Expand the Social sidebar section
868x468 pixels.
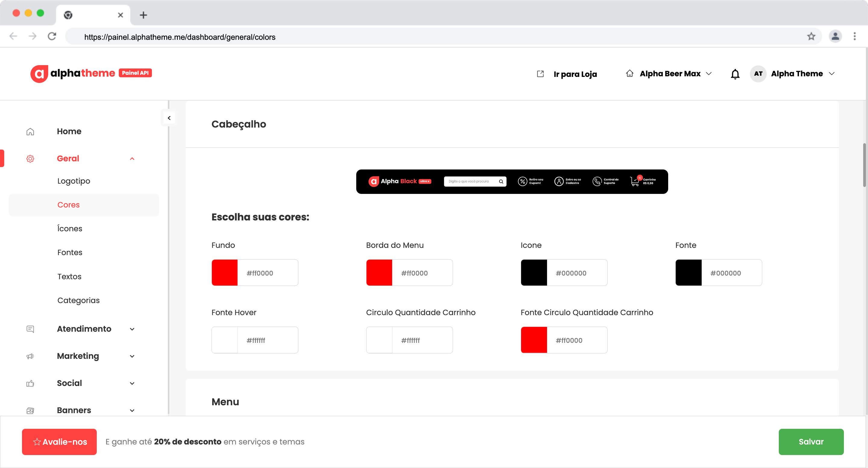(x=132, y=383)
